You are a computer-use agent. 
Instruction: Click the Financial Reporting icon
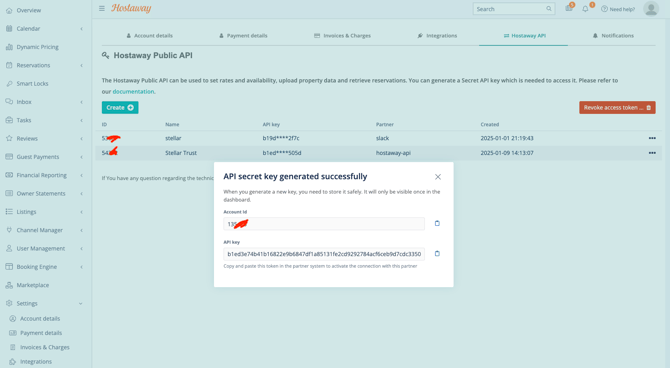point(9,175)
